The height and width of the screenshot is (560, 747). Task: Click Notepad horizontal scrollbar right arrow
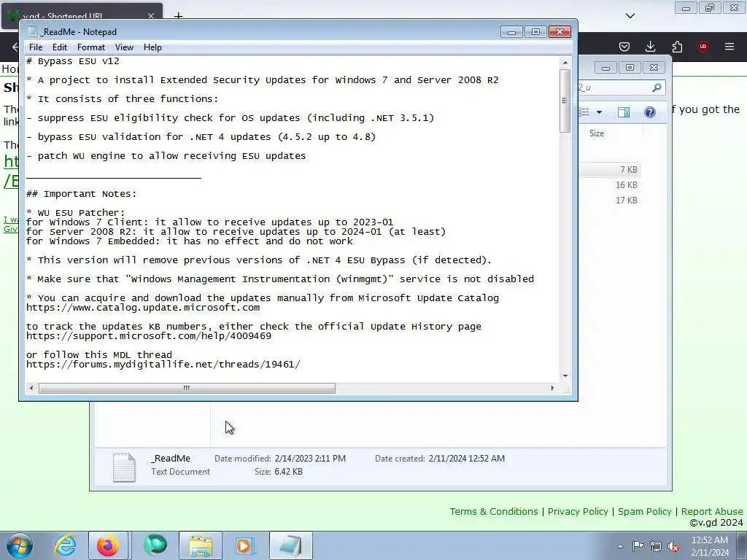[552, 388]
